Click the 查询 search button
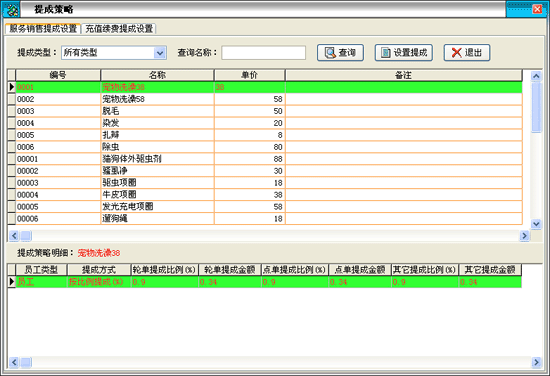This screenshot has width=550, height=376. [x=340, y=53]
